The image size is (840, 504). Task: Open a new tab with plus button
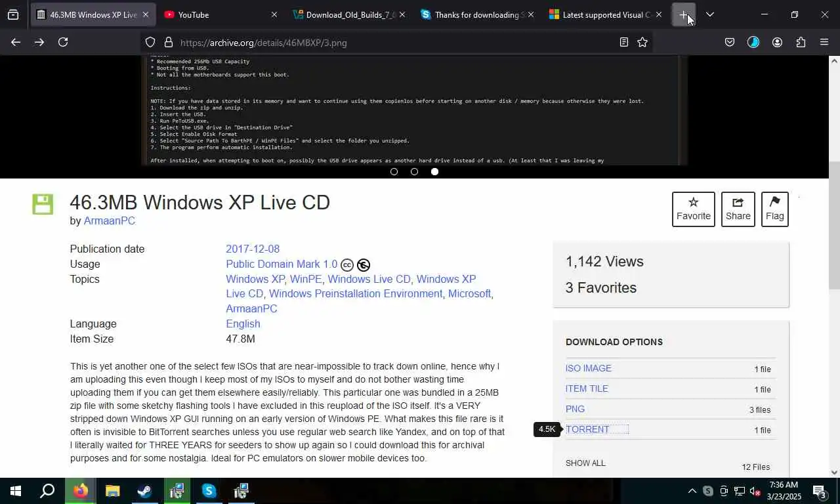[683, 14]
